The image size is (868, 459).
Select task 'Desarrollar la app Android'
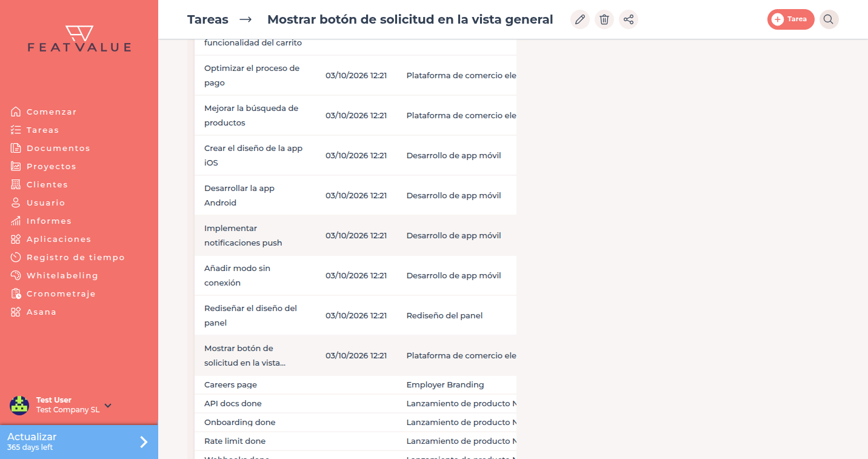[x=355, y=195]
